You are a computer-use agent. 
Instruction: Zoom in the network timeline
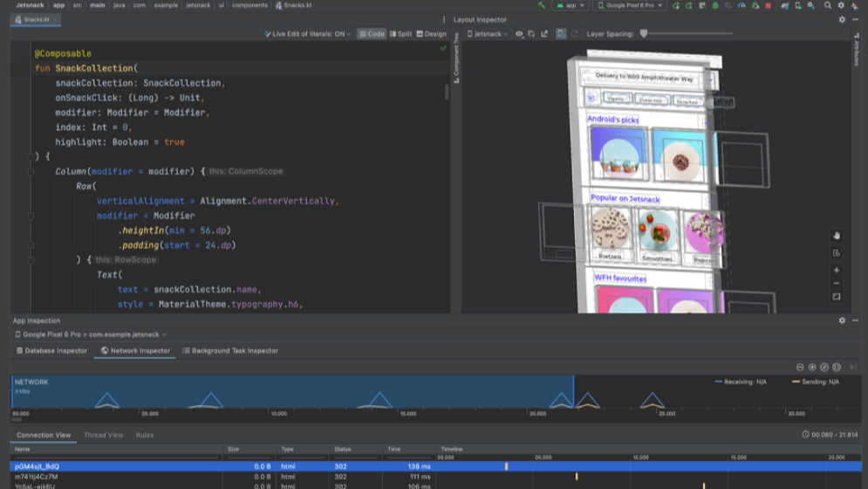(812, 367)
